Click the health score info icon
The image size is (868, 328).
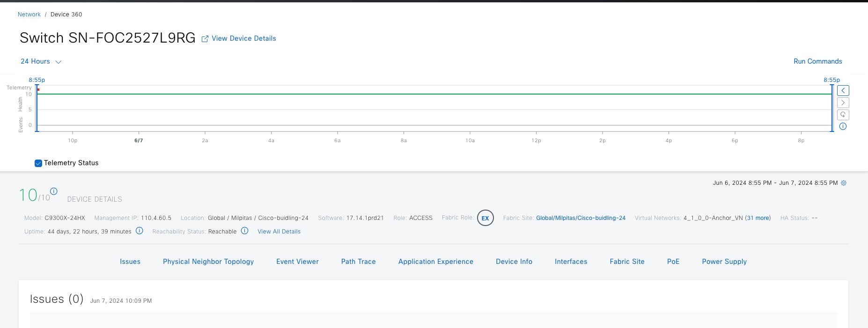(54, 191)
